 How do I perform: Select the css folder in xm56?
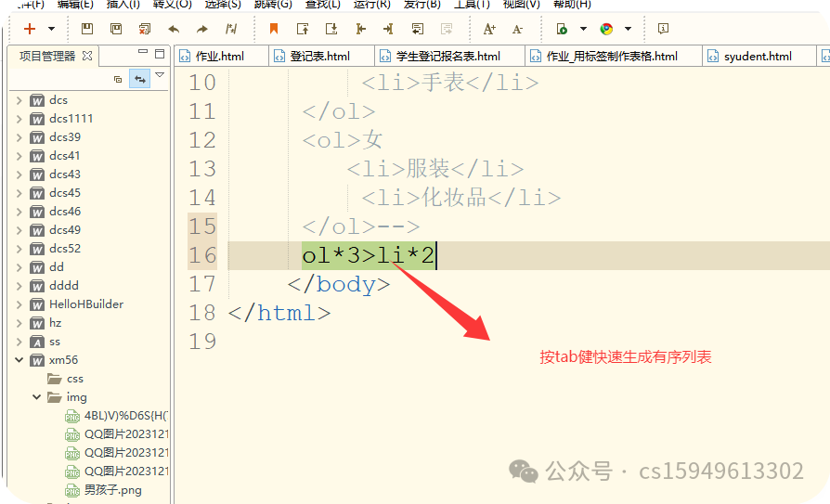point(74,379)
